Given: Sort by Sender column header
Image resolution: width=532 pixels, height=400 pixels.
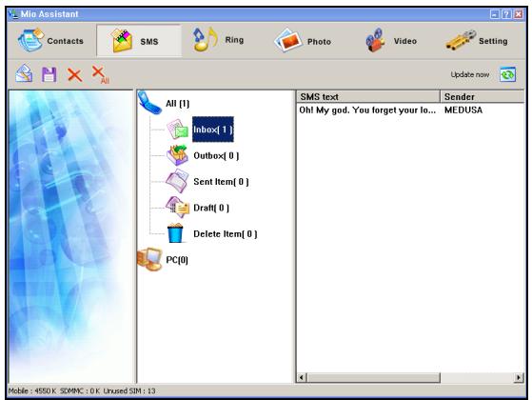Looking at the screenshot, I should pyautogui.click(x=482, y=97).
